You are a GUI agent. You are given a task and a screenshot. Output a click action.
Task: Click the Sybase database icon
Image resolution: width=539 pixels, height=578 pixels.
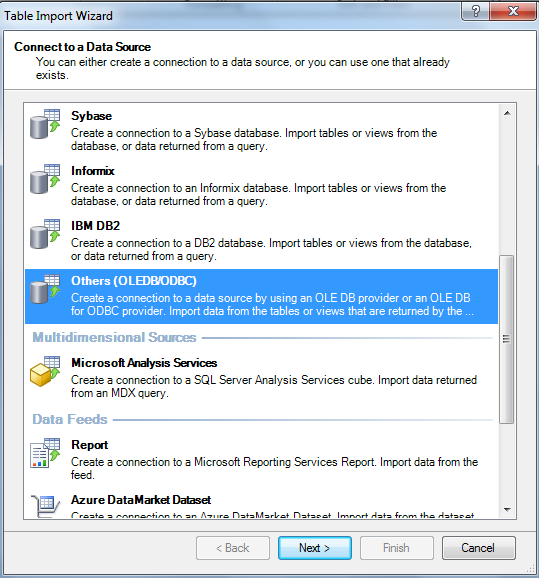[x=45, y=124]
